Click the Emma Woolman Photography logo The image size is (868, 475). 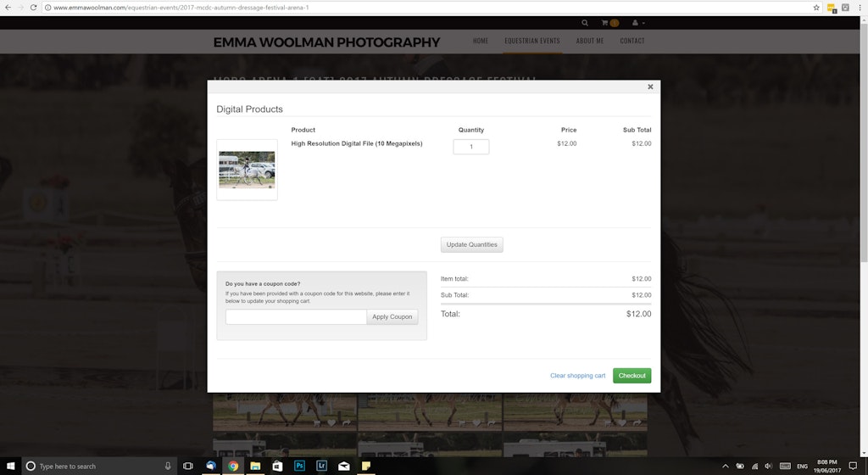click(326, 42)
